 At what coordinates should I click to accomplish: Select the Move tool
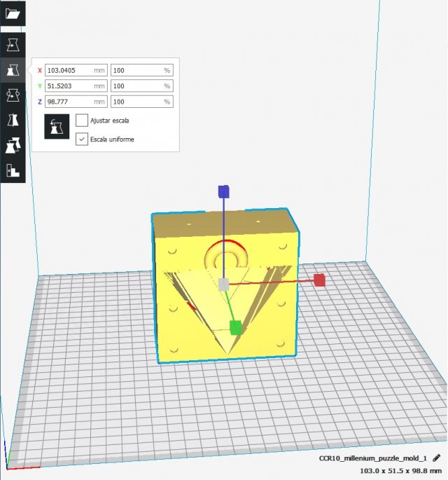click(x=13, y=45)
